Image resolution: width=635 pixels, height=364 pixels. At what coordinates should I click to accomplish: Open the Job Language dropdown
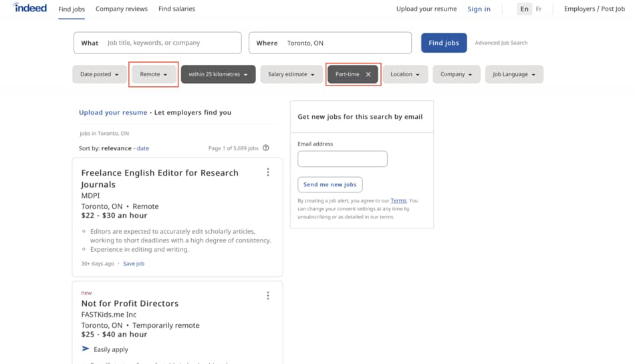514,74
